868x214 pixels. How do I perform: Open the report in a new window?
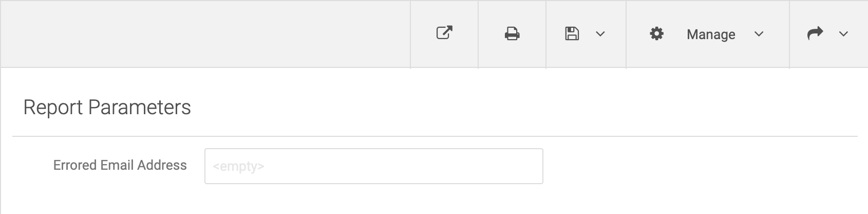coord(444,33)
